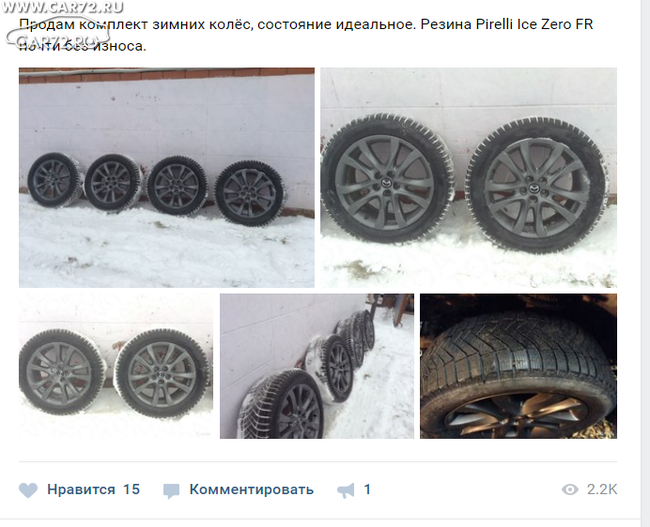Open large photo of two Mazda wheels

(468, 177)
